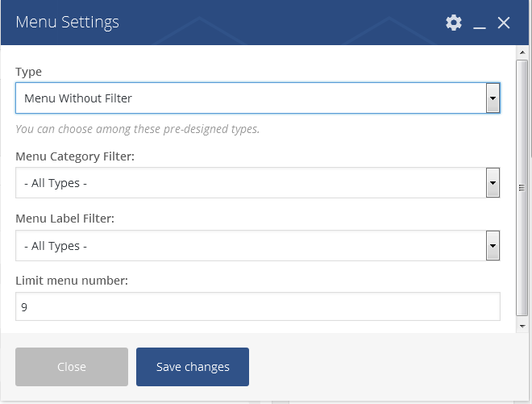Click the 'Menu Settings' title text
Image resolution: width=532 pixels, height=404 pixels.
tap(67, 23)
